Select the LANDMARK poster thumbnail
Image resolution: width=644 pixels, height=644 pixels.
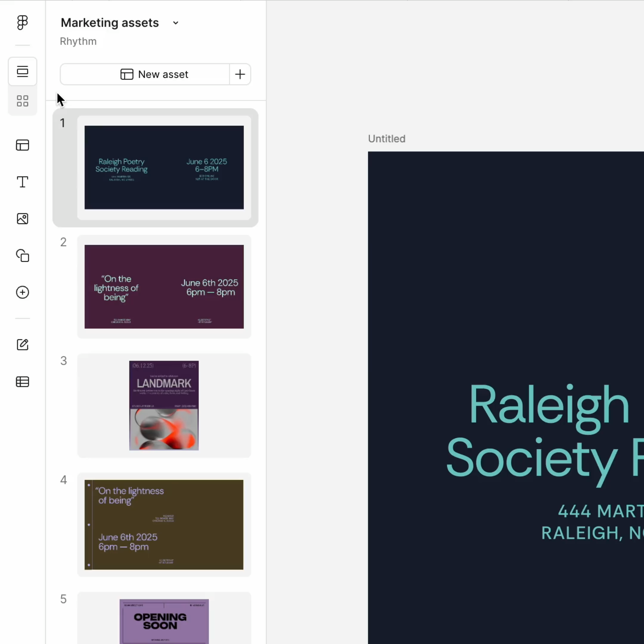(164, 405)
